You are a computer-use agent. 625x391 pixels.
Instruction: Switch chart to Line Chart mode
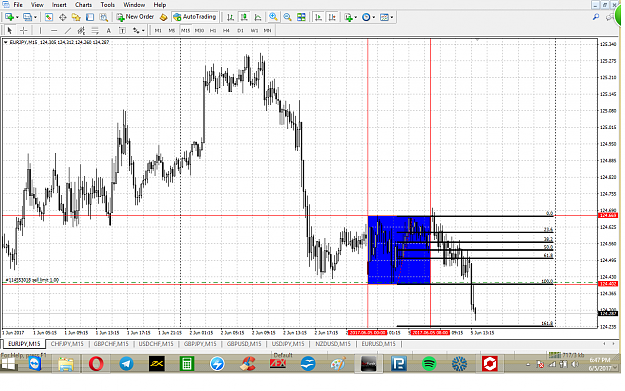(x=258, y=17)
